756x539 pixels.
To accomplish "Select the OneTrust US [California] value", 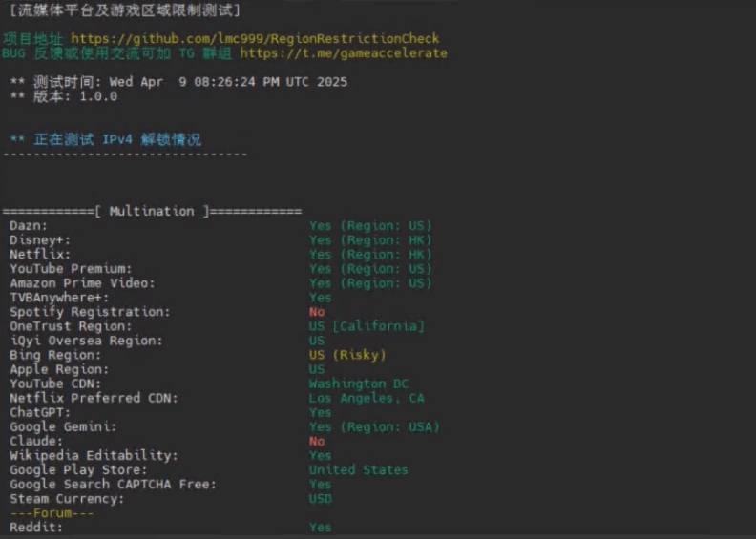I will point(367,326).
